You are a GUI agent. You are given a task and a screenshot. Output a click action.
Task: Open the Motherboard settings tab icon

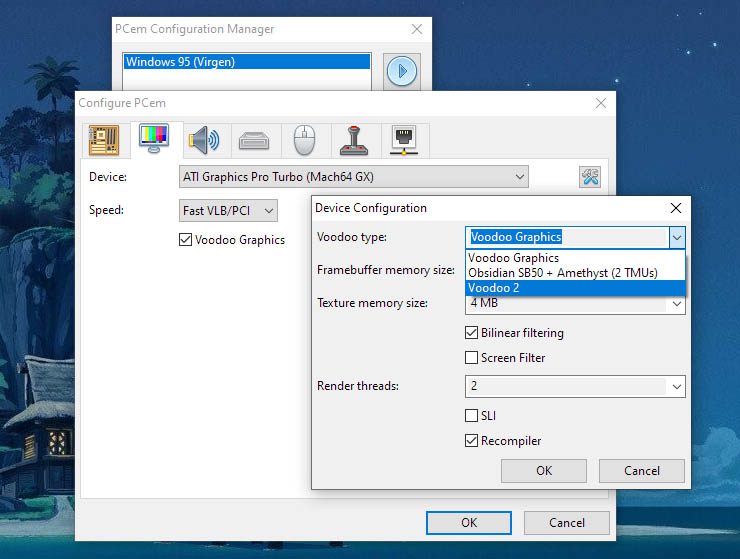tap(104, 140)
